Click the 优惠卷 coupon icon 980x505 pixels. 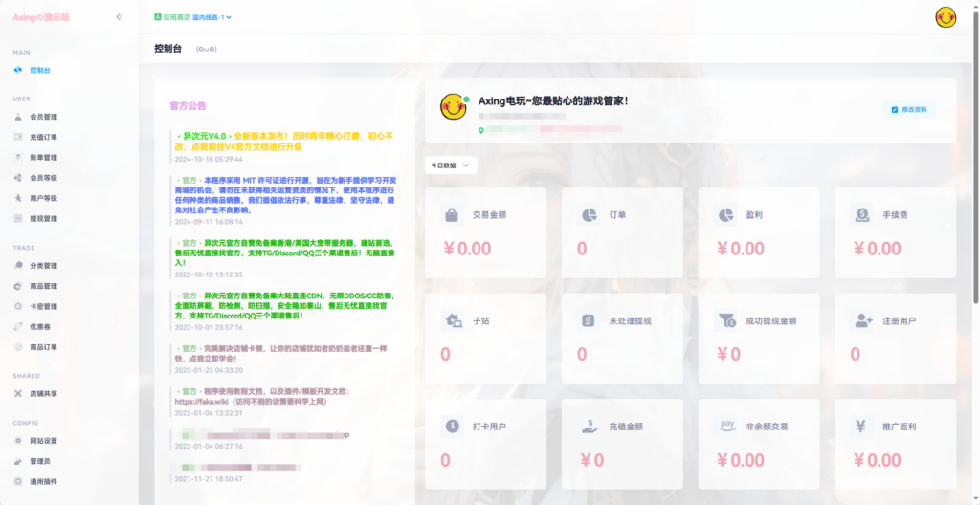point(18,326)
